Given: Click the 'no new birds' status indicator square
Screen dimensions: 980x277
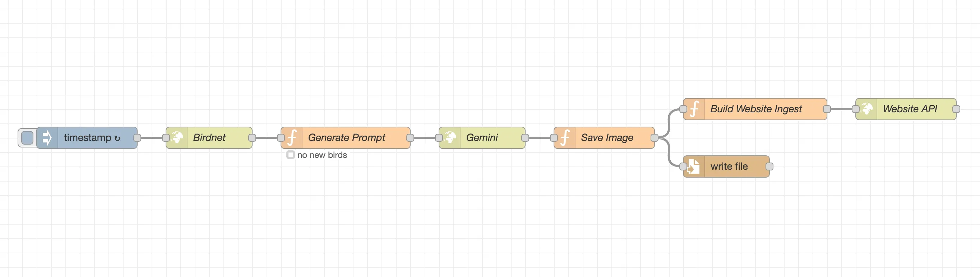Looking at the screenshot, I should (x=290, y=155).
